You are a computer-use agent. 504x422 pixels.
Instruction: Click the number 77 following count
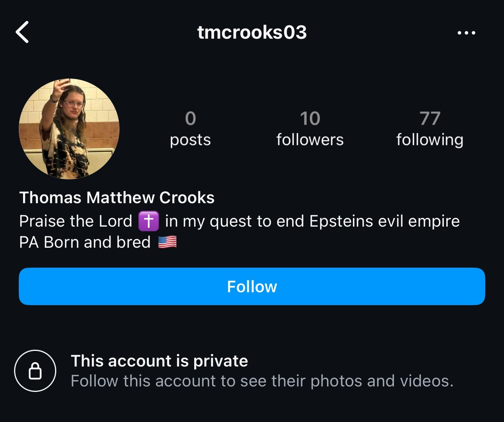[x=430, y=118]
